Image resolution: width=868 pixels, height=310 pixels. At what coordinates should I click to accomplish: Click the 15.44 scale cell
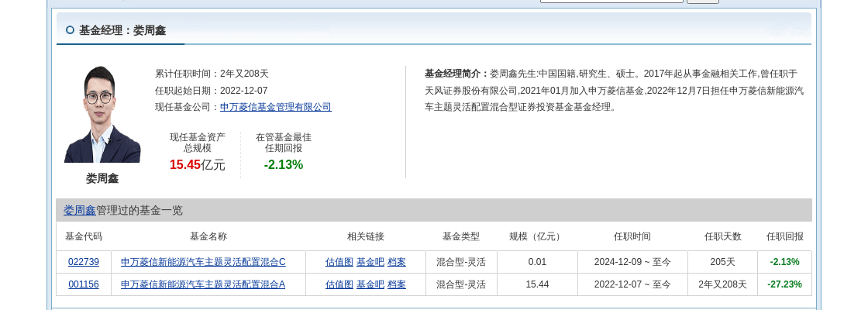pos(537,284)
